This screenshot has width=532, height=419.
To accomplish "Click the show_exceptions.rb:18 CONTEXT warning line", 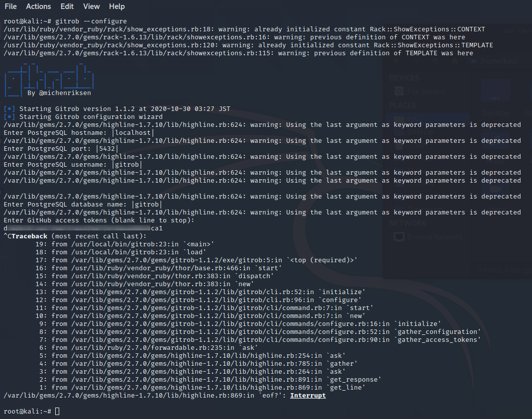I will [x=244, y=29].
